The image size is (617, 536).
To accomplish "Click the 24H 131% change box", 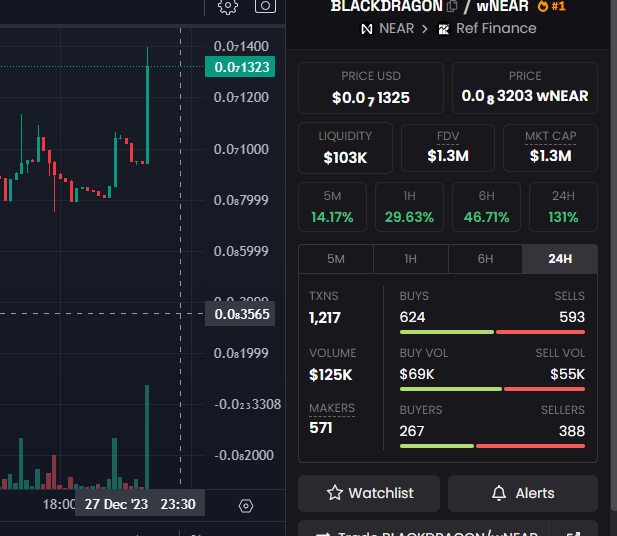I will [563, 207].
